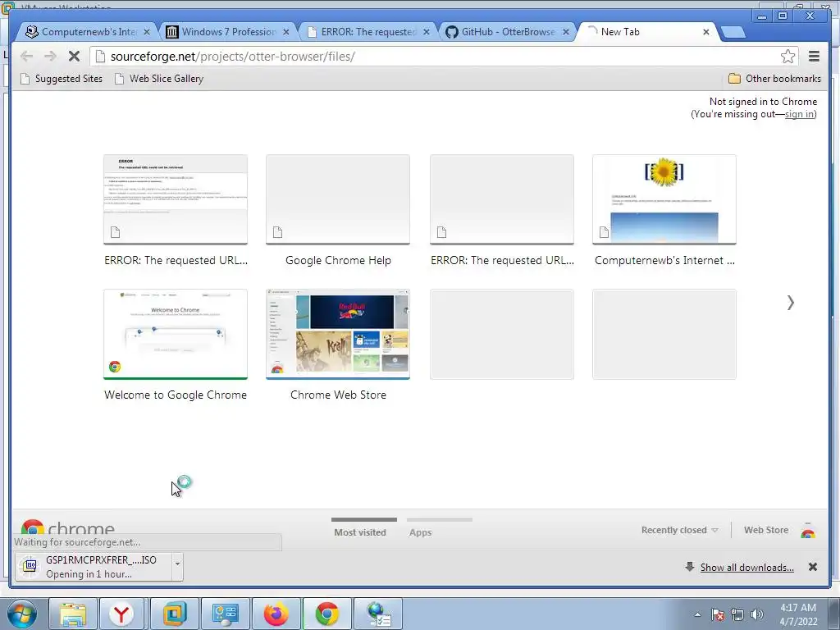This screenshot has height=630, width=840.
Task: Open the Google Chrome Help thumbnail
Action: [338, 199]
